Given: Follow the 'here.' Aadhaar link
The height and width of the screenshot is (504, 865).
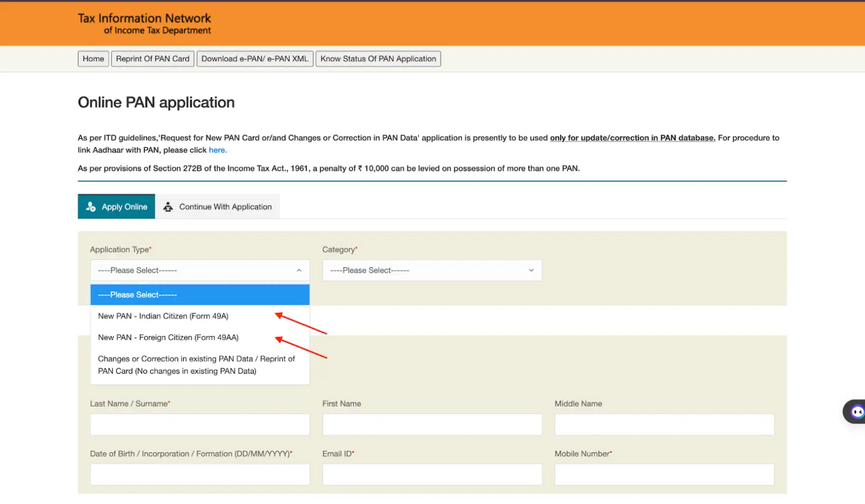Looking at the screenshot, I should [218, 150].
